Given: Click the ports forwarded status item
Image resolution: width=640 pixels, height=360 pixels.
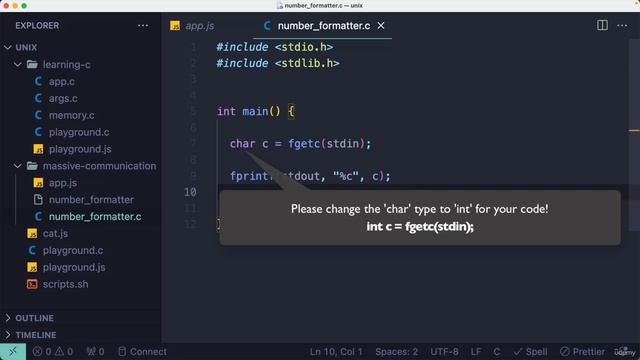Looking at the screenshot, I should (x=95, y=351).
